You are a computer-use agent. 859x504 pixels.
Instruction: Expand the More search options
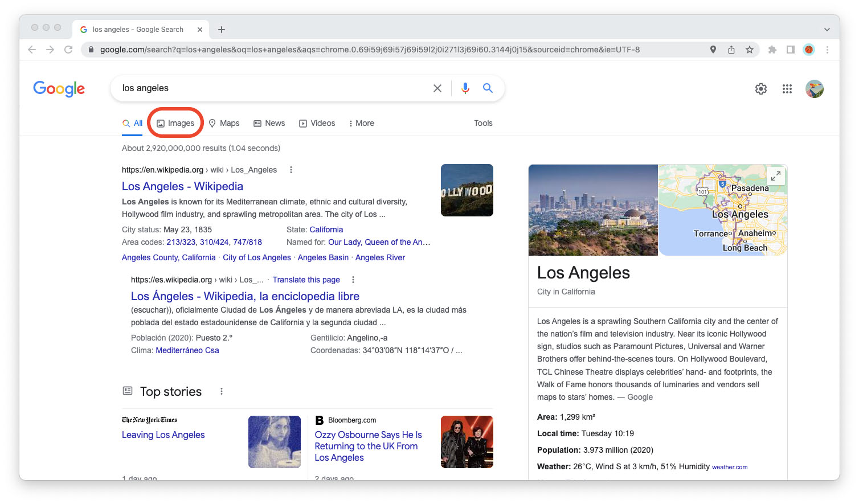[362, 123]
